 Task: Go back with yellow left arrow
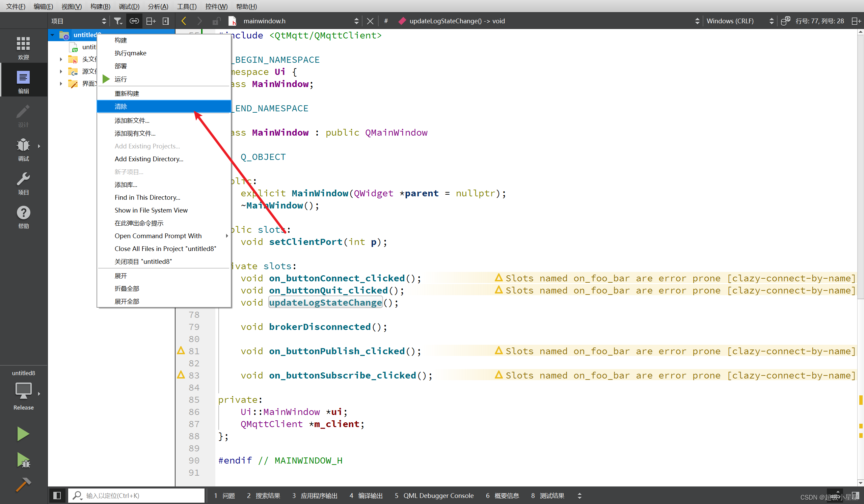184,21
